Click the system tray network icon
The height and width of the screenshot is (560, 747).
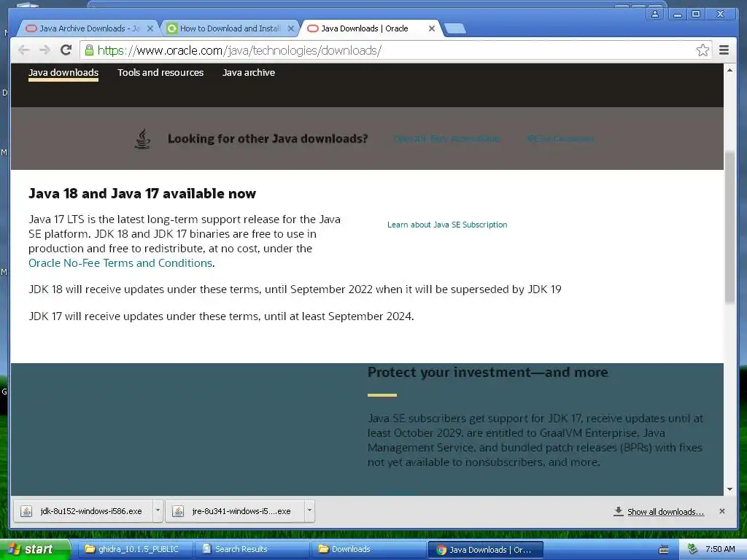point(693,549)
